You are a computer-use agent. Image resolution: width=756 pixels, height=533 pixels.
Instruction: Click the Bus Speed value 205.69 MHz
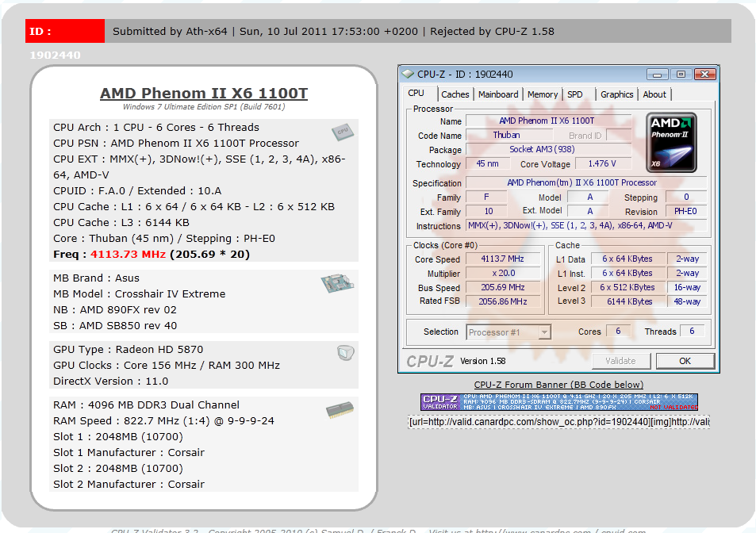(x=502, y=287)
